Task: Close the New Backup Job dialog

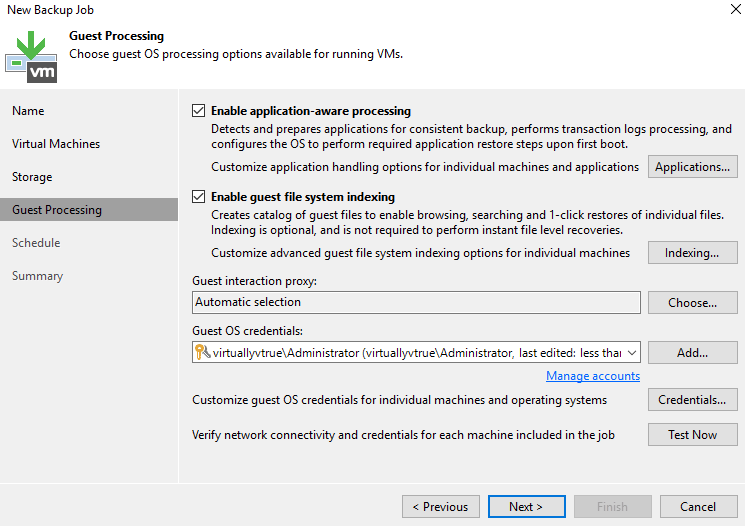Action: click(x=722, y=8)
